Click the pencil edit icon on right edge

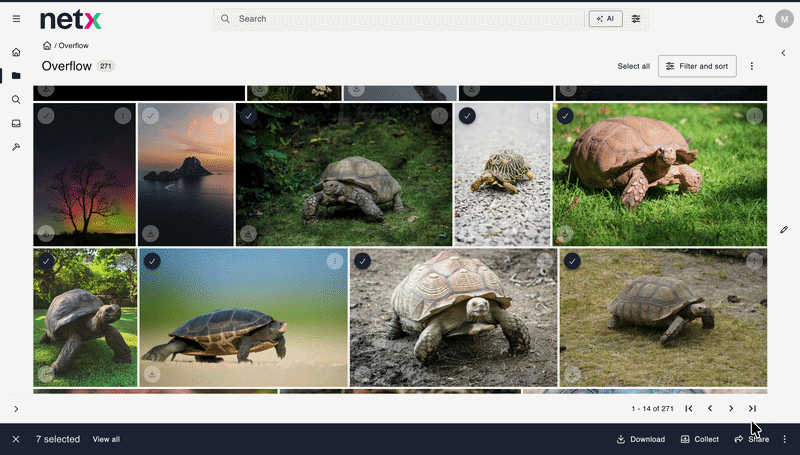pyautogui.click(x=784, y=230)
